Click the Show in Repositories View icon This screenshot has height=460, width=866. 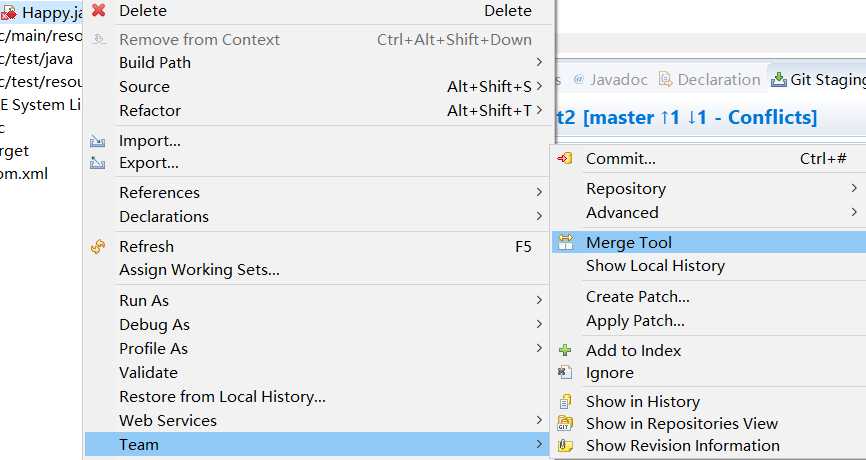coord(565,424)
